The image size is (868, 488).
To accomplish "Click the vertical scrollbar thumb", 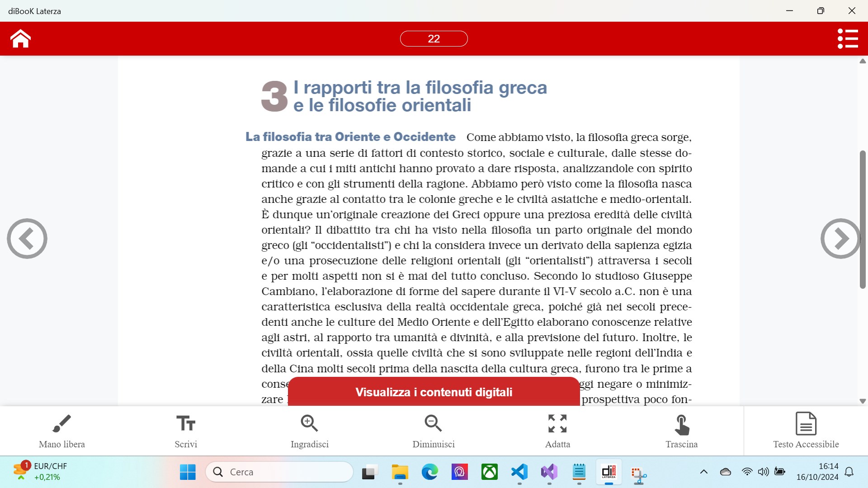I will (x=863, y=219).
